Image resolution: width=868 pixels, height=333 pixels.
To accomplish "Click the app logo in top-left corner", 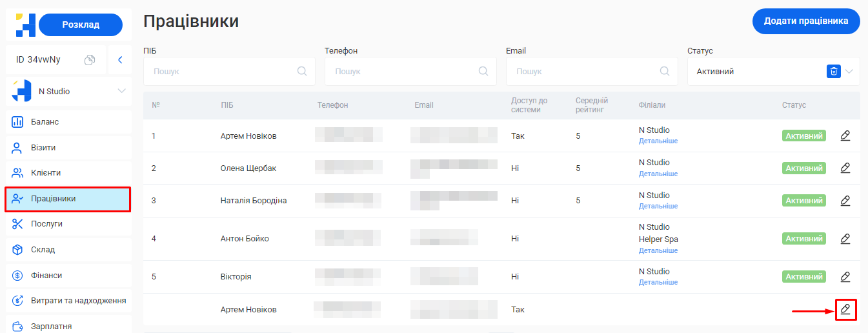I will click(25, 25).
